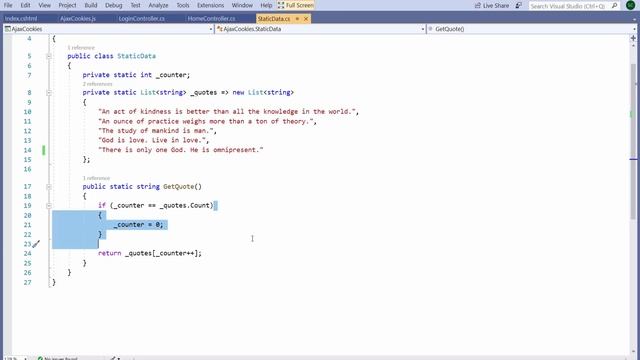Image resolution: width=640 pixels, height=360 pixels.
Task: Open the Build menu
Action: [x=91, y=5]
